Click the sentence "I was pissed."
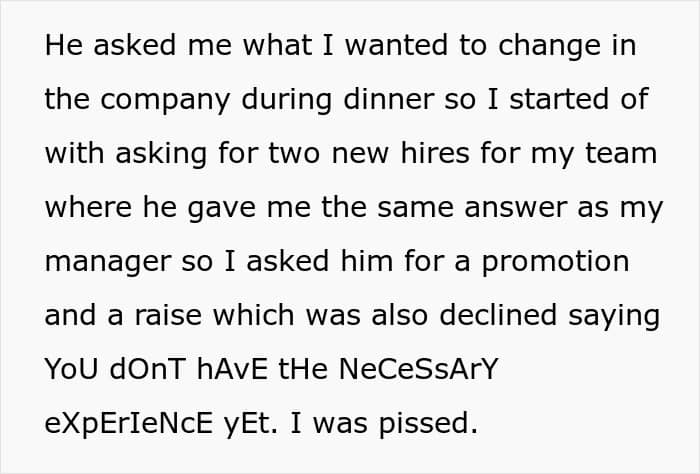700x474 pixels. coord(384,424)
